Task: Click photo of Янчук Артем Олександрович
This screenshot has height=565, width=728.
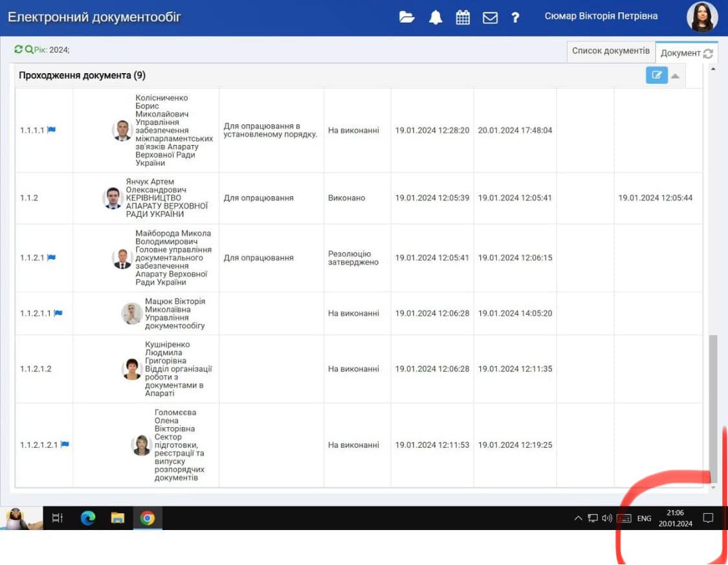Action: coord(113,198)
